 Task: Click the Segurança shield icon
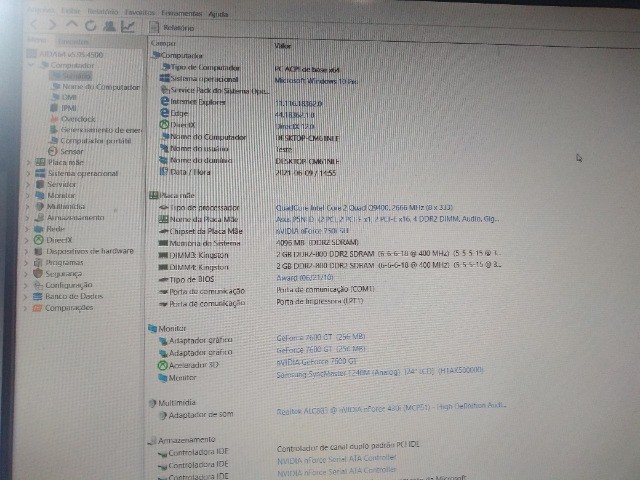pos(38,273)
